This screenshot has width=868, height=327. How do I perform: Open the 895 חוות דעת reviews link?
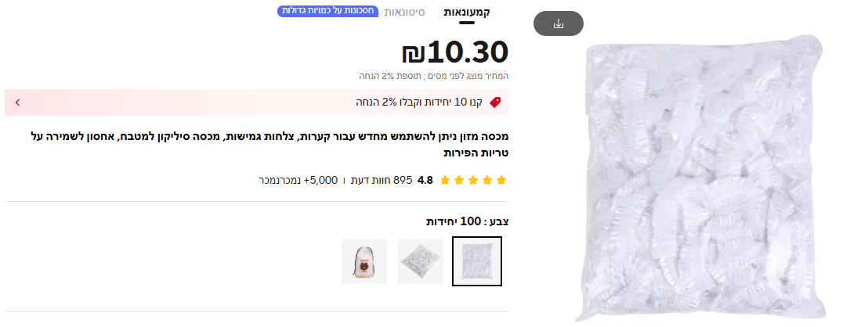coord(381,180)
